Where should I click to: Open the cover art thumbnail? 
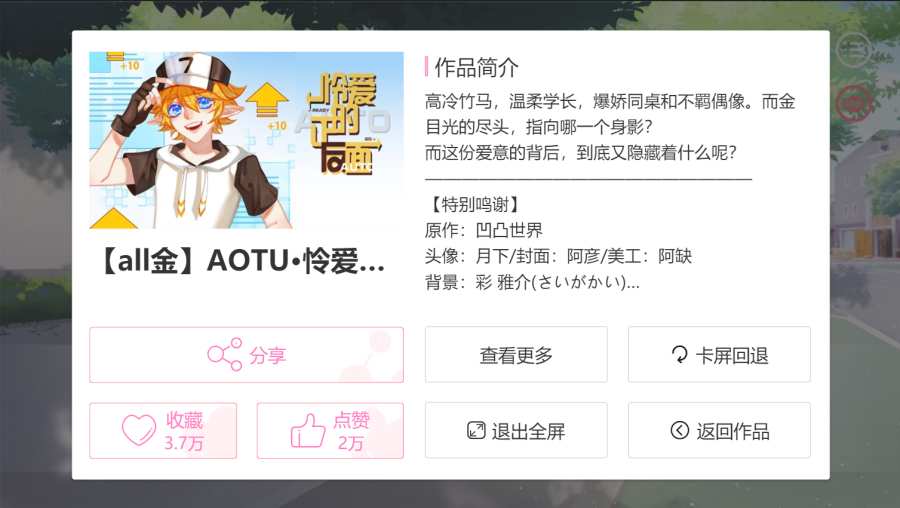click(246, 140)
